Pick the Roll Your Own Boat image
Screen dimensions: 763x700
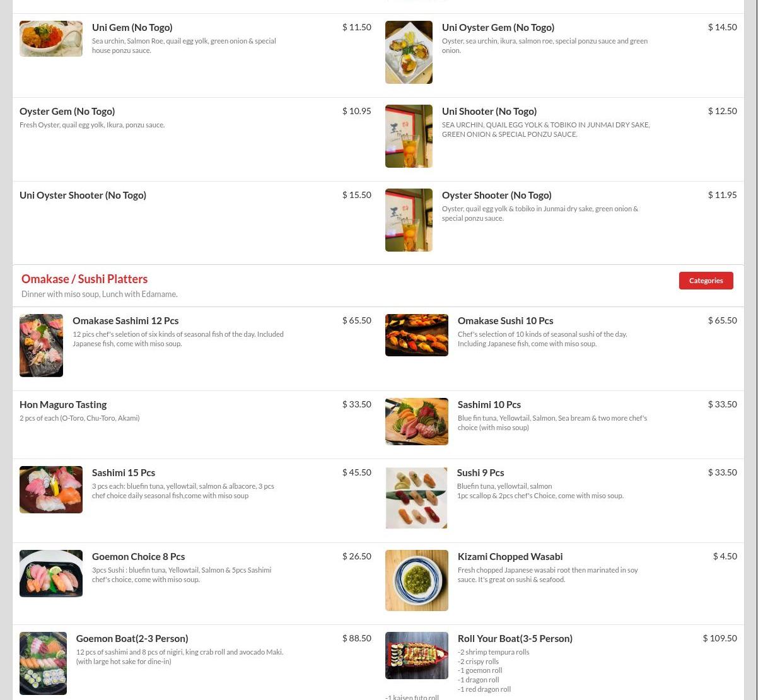pyautogui.click(x=417, y=655)
